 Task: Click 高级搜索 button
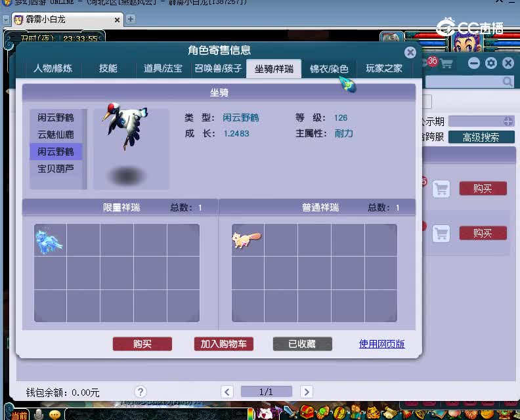coord(481,137)
